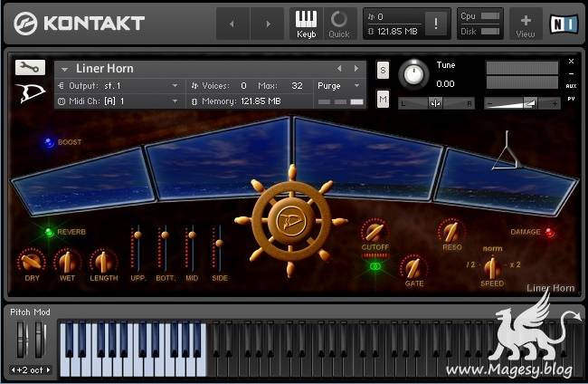Toggle the PV button
Image resolution: width=588 pixels, height=384 pixels.
(571, 99)
